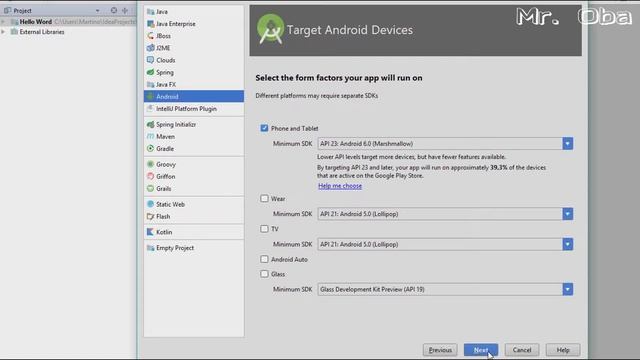This screenshot has width=640, height=360.
Task: Open the Wear Minimum SDK dropdown
Action: click(x=567, y=214)
